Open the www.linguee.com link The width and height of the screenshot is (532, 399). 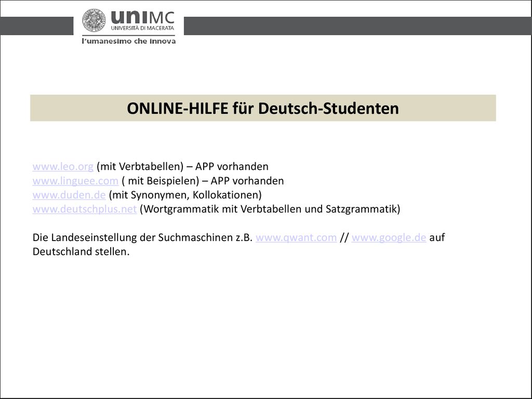[75, 181]
